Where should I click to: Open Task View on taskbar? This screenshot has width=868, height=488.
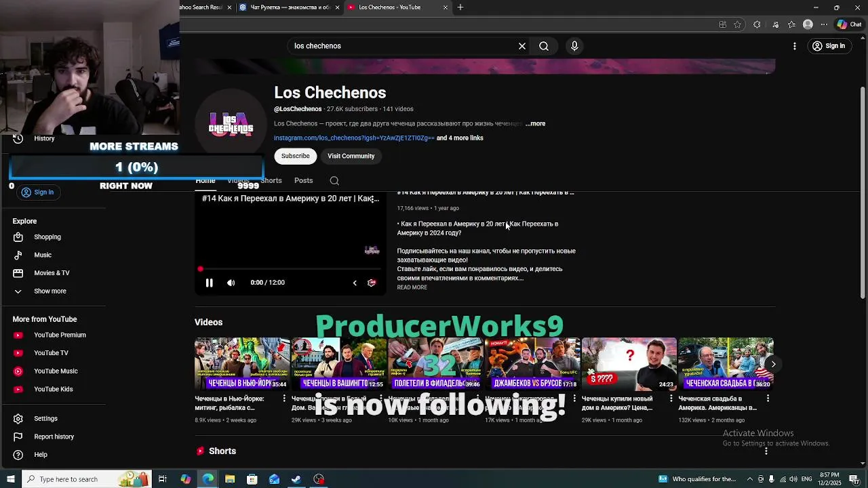pyautogui.click(x=163, y=479)
